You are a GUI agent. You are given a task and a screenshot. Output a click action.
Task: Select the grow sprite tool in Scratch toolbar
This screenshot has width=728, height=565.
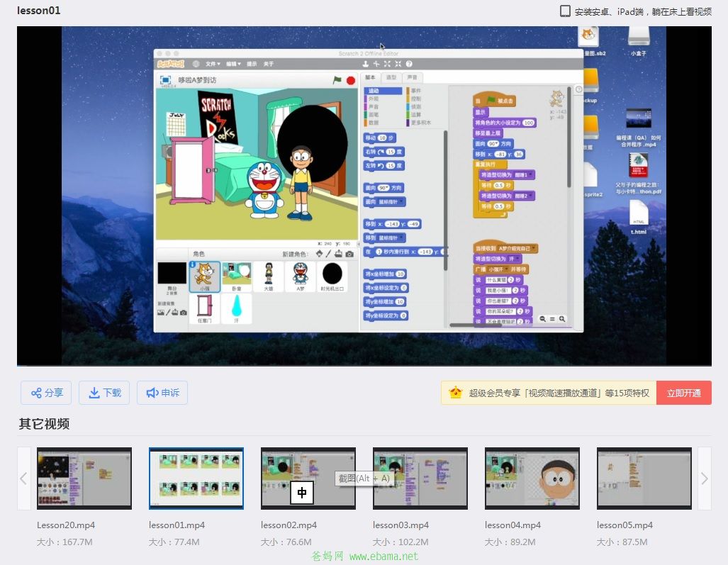[387, 64]
